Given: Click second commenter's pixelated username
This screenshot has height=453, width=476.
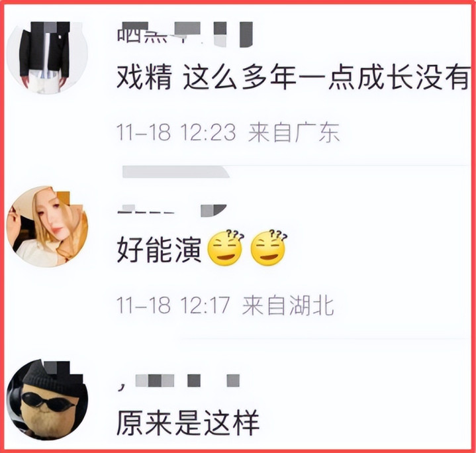Looking at the screenshot, I should (x=172, y=210).
